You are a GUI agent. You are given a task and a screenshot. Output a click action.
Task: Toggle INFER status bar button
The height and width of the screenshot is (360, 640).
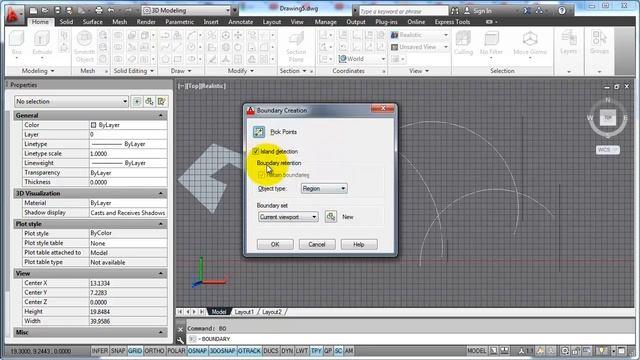[x=100, y=351]
